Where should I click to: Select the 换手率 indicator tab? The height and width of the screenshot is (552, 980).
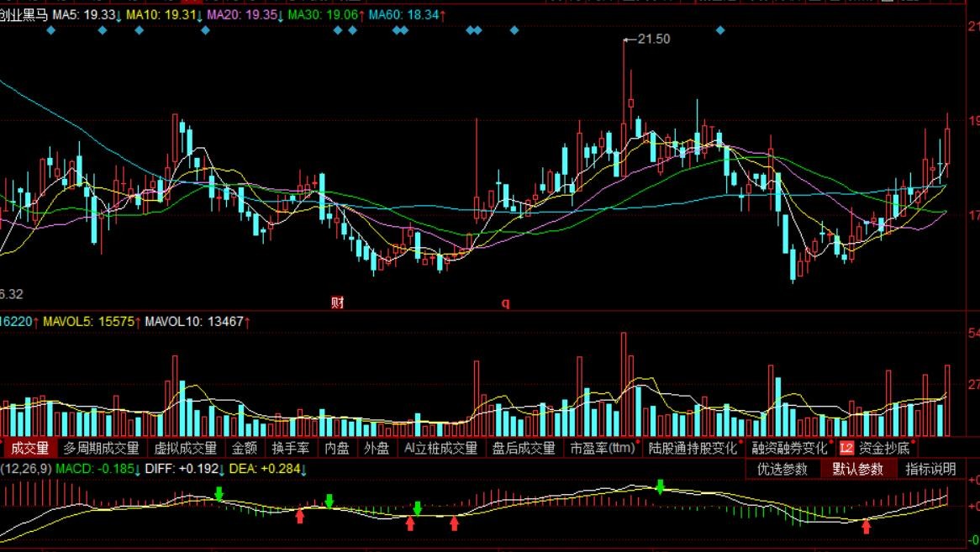pyautogui.click(x=290, y=449)
